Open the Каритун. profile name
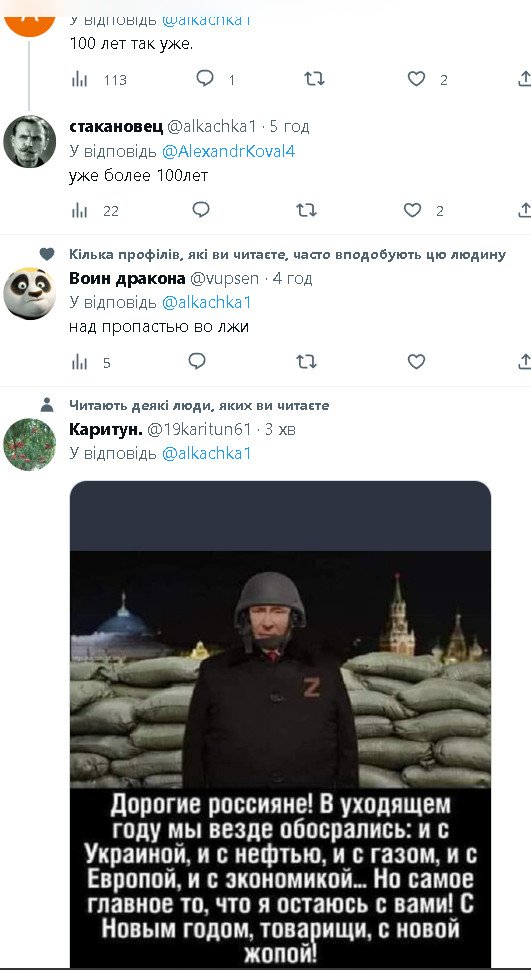This screenshot has height=970, width=531. [106, 429]
